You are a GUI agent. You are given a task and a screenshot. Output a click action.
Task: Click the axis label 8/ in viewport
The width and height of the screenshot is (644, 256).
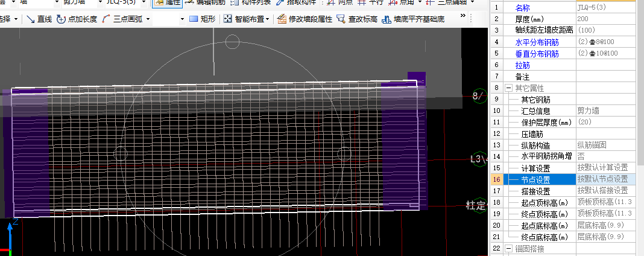[x=479, y=96]
